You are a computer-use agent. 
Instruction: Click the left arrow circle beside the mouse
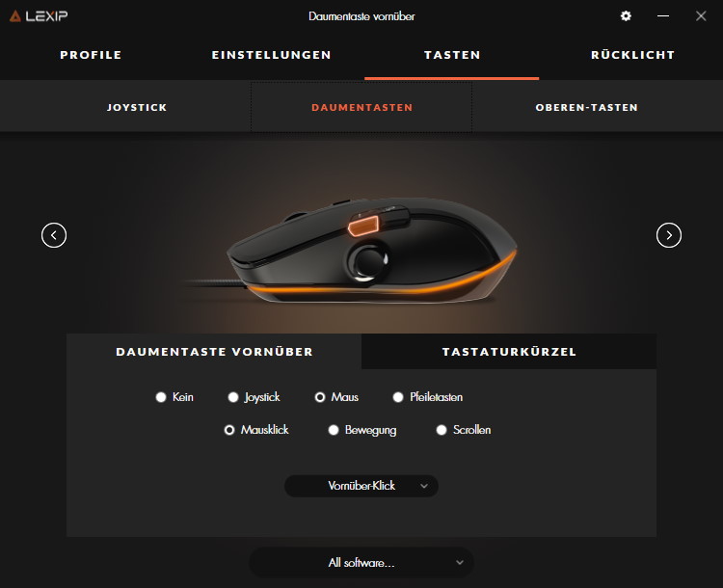coord(54,235)
